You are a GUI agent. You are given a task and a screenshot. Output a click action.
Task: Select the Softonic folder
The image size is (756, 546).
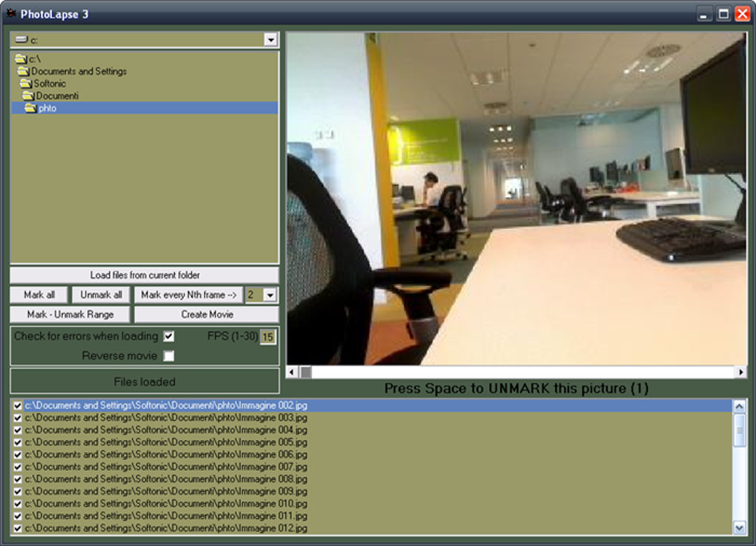(x=145, y=84)
